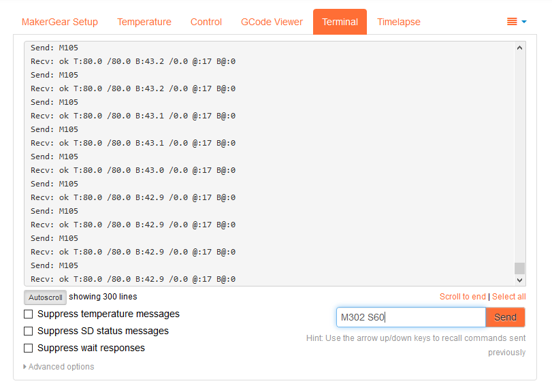This screenshot has height=392, width=552.
Task: Click the Scroll to end link
Action: coord(463,297)
